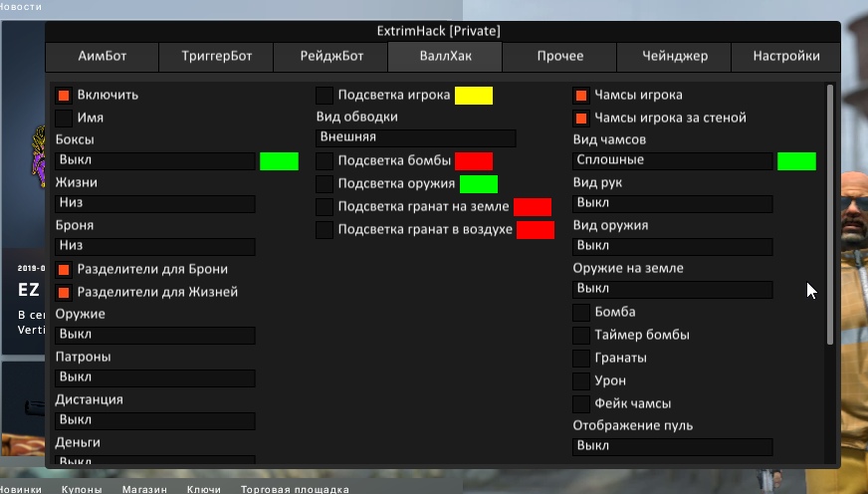The width and height of the screenshot is (868, 494).
Task: Expand the Броня dropdown
Action: pyautogui.click(x=155, y=246)
